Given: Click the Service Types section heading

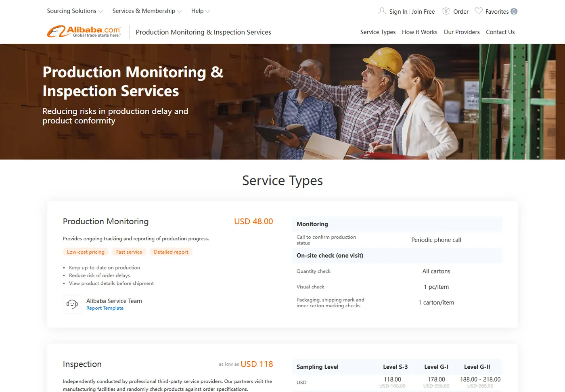Looking at the screenshot, I should point(282,181).
